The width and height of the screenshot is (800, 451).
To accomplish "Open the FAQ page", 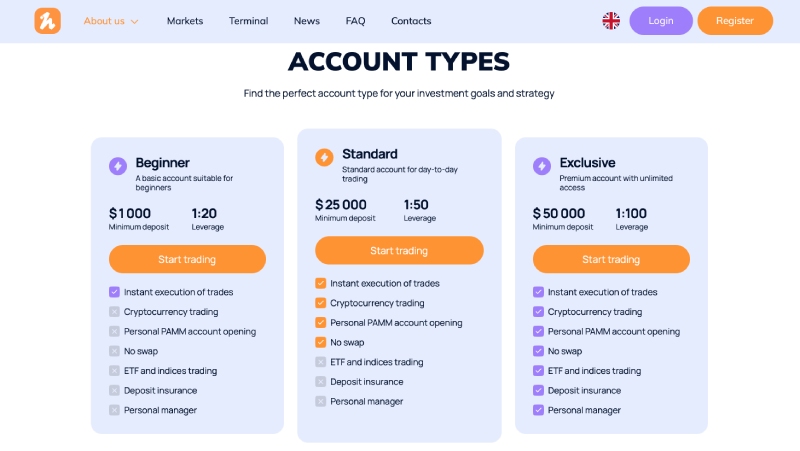I will 355,21.
